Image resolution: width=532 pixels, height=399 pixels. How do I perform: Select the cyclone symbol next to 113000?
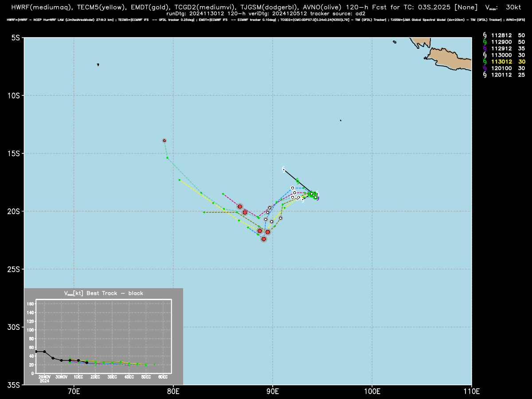pyautogui.click(x=485, y=55)
